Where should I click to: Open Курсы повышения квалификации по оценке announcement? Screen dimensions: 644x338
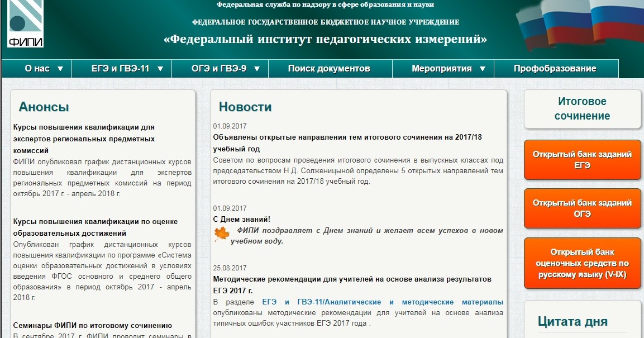tap(96, 227)
